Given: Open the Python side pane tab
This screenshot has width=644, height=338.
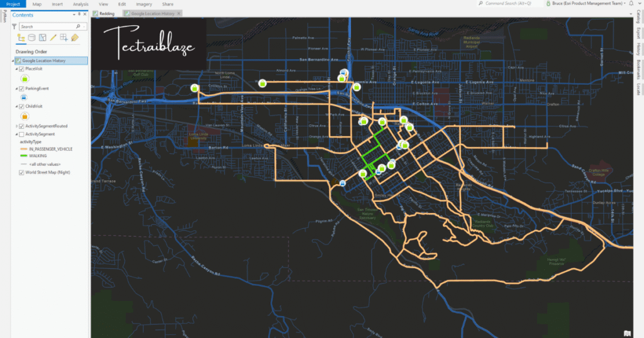Looking at the screenshot, I should pos(4,16).
